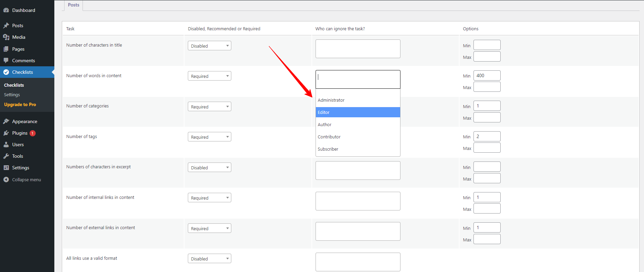Select Editor from the role list

[358, 112]
